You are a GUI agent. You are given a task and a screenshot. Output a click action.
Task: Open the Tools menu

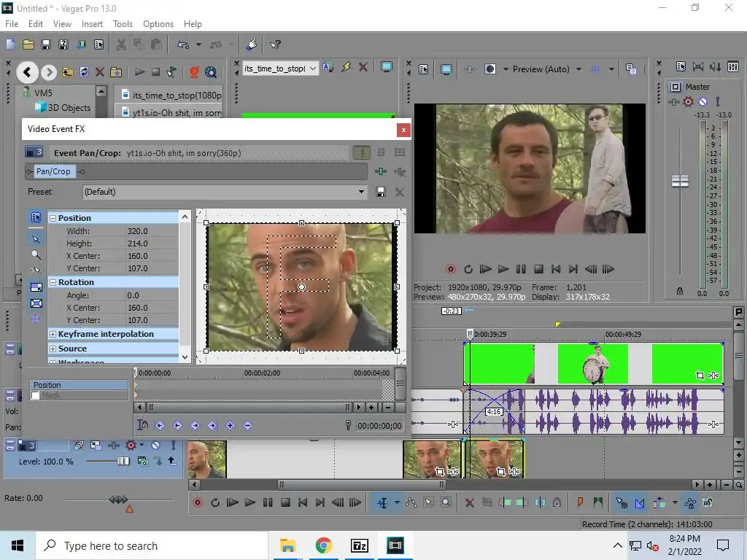(123, 24)
